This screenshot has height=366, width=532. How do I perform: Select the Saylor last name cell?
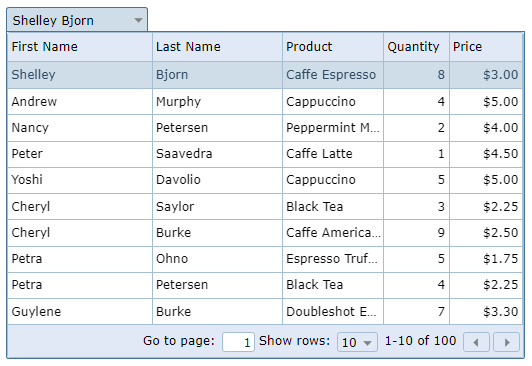click(x=217, y=207)
